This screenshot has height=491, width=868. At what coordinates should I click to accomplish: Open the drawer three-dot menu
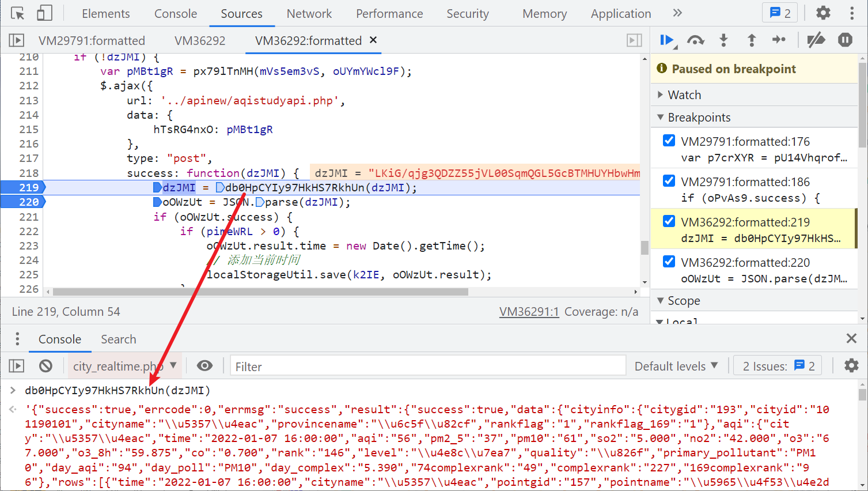(x=17, y=338)
